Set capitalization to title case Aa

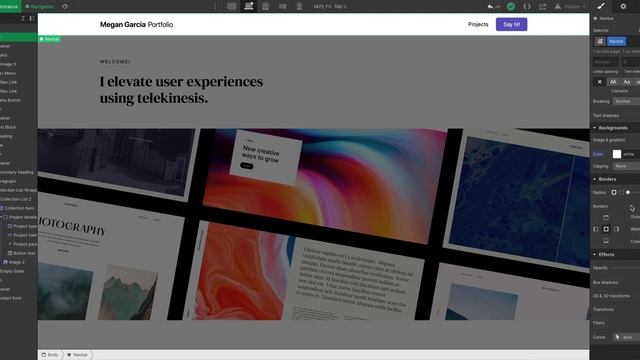(627, 82)
